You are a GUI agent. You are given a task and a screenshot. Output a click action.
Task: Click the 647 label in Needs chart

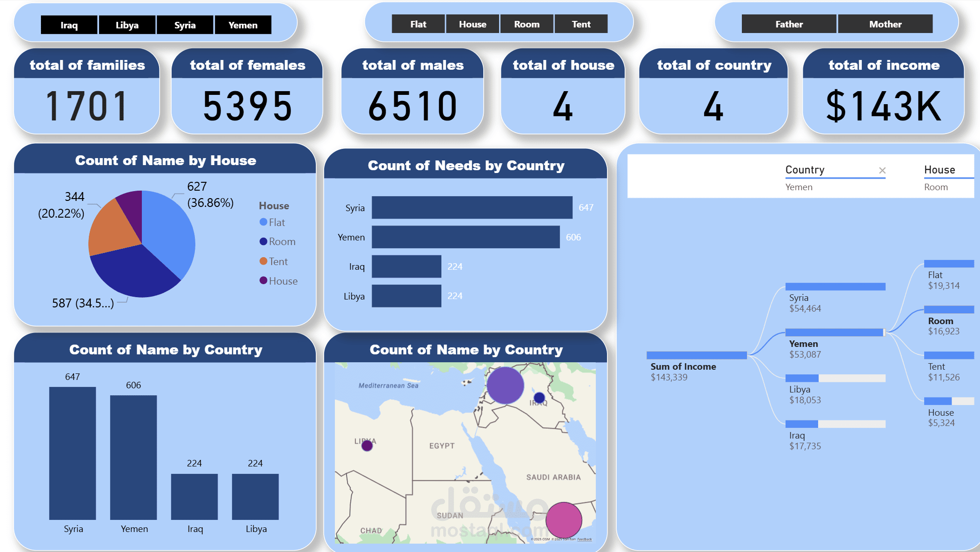click(586, 207)
